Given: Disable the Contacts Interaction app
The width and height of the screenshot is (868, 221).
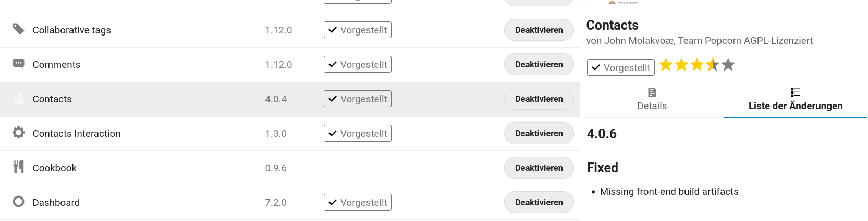Looking at the screenshot, I should point(539,134).
